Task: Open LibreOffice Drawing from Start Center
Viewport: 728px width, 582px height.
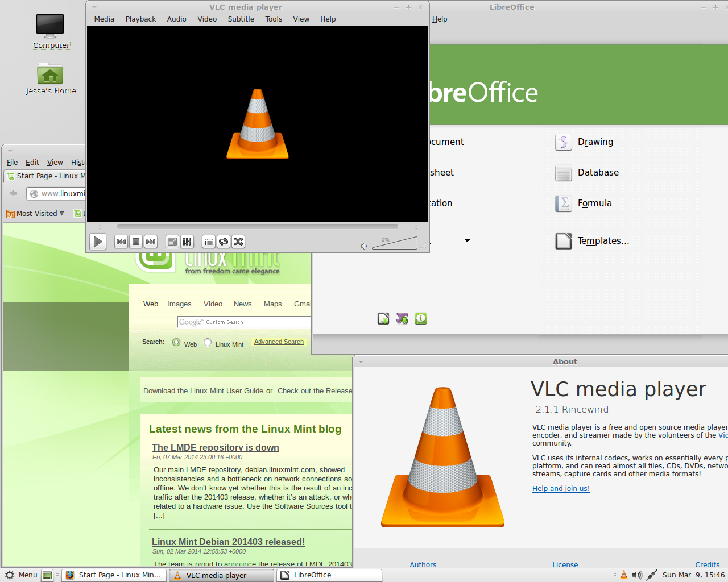Action: pyautogui.click(x=584, y=142)
